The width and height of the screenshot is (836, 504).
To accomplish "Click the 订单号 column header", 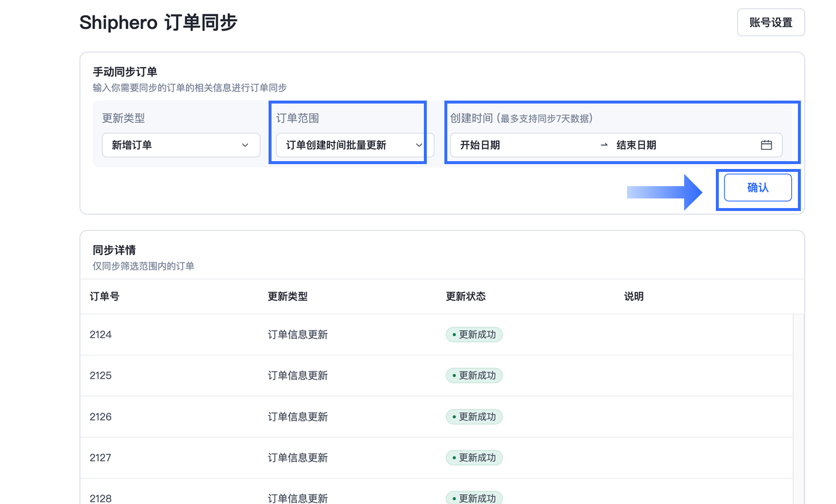I will 104,296.
